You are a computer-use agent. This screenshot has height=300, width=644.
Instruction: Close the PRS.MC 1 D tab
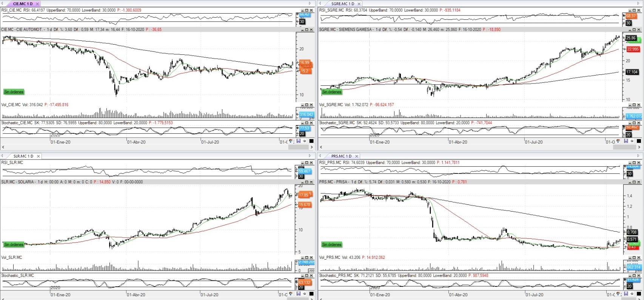pyautogui.click(x=357, y=156)
